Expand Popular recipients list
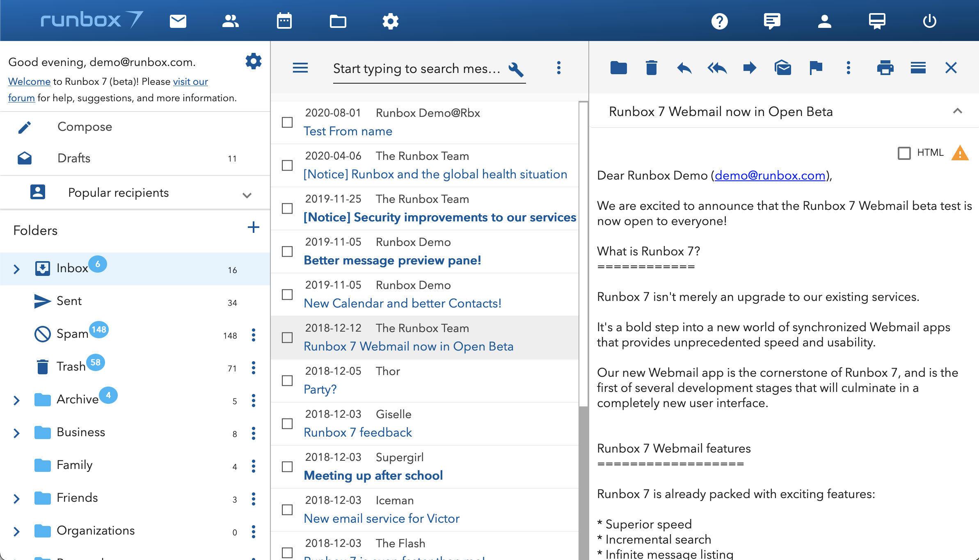 coord(247,195)
